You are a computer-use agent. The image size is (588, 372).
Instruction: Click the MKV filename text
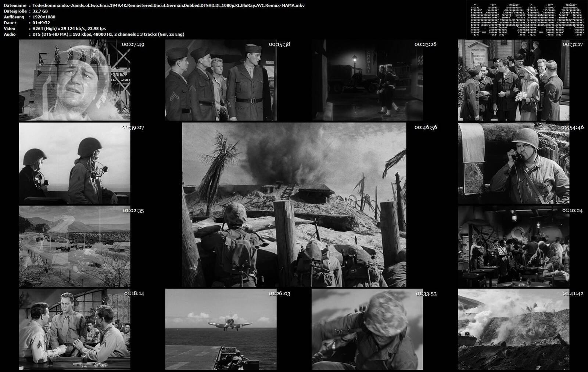168,6
